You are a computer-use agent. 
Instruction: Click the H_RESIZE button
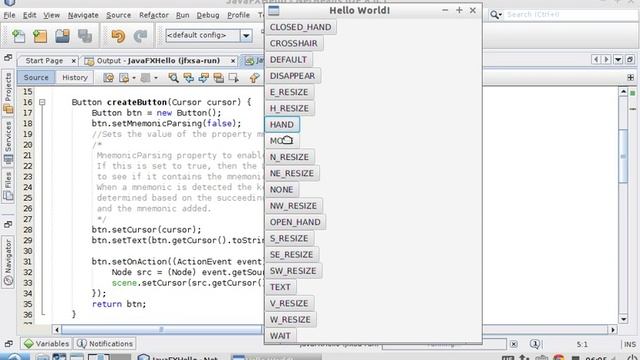coord(289,109)
